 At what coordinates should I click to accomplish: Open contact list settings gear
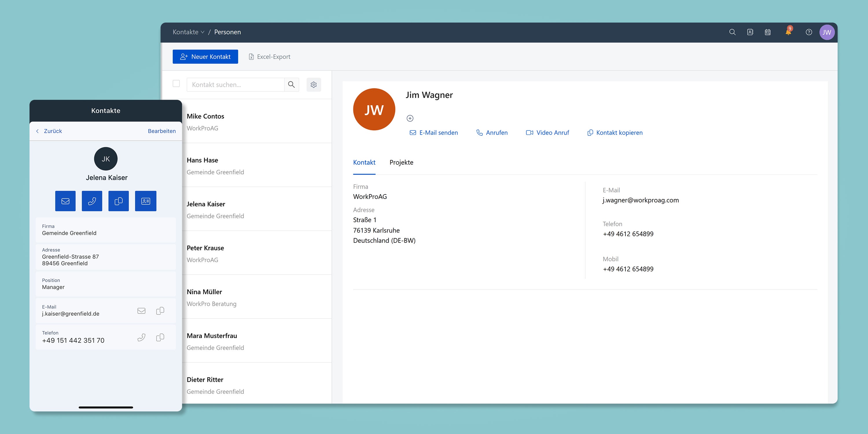point(313,84)
